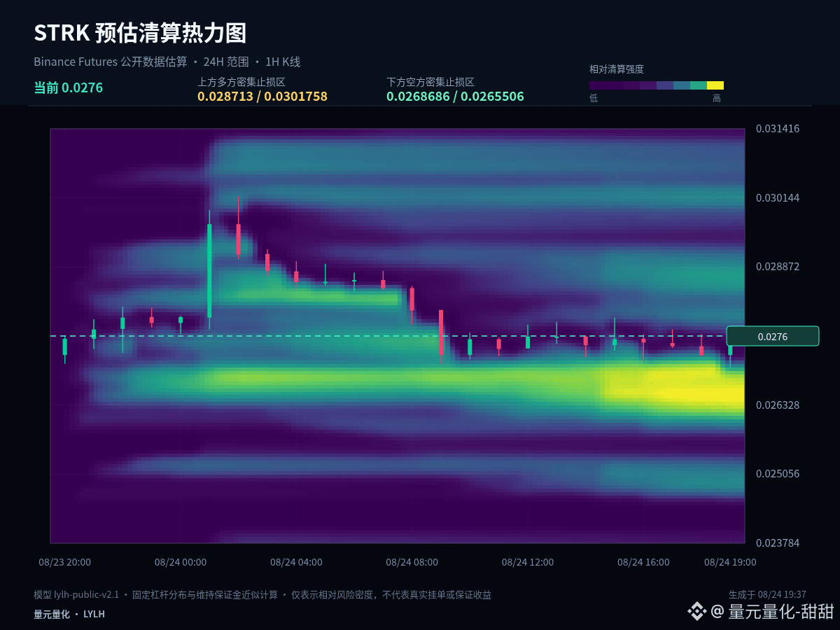
Task: Click the tall green candle near 08/24 01:00
Action: tap(209, 270)
